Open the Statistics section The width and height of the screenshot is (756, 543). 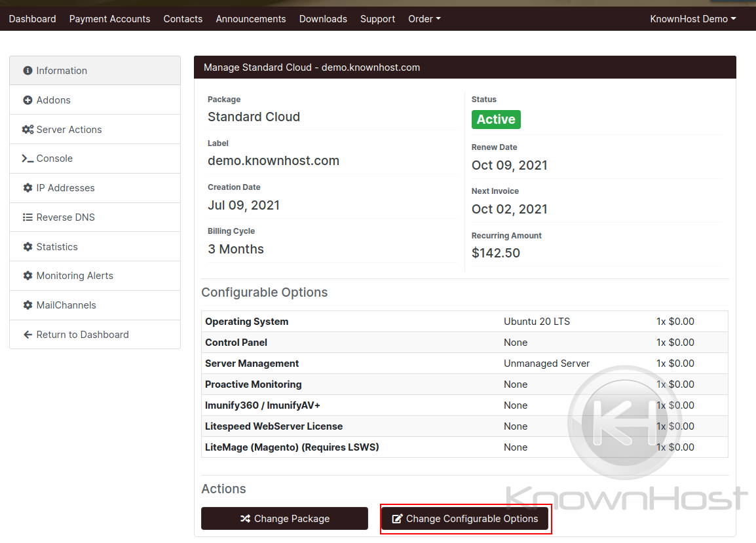[95, 246]
